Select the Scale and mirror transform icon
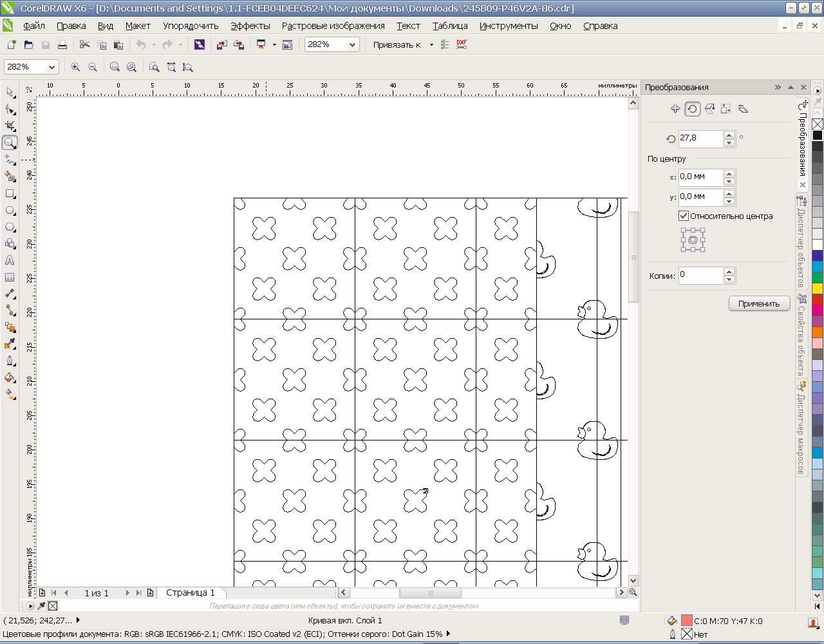This screenshot has width=824, height=644. pyautogui.click(x=709, y=109)
